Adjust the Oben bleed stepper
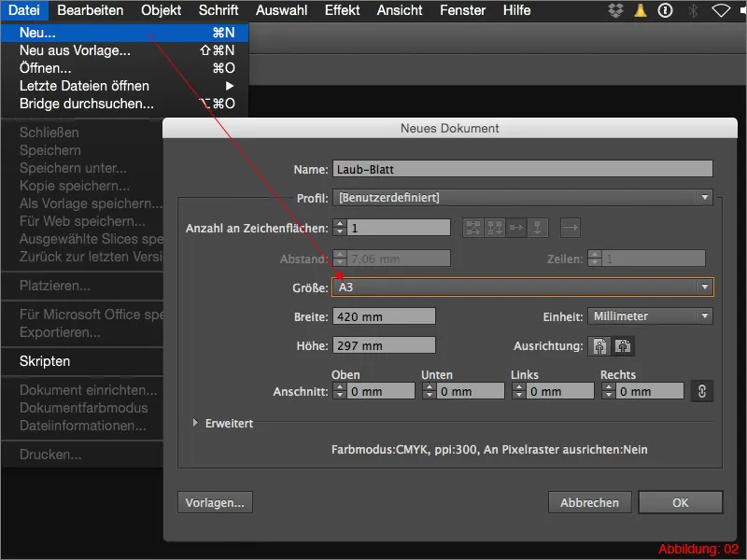The width and height of the screenshot is (747, 560). (340, 391)
